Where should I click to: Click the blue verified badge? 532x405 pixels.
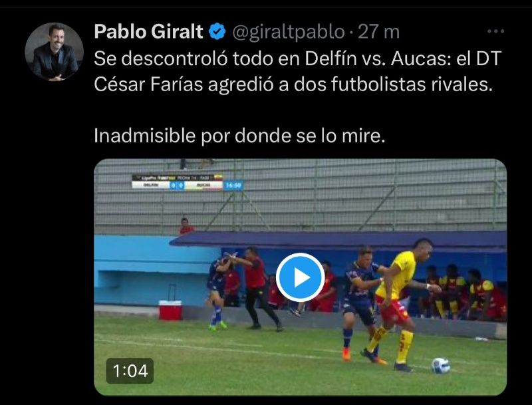coord(217,31)
